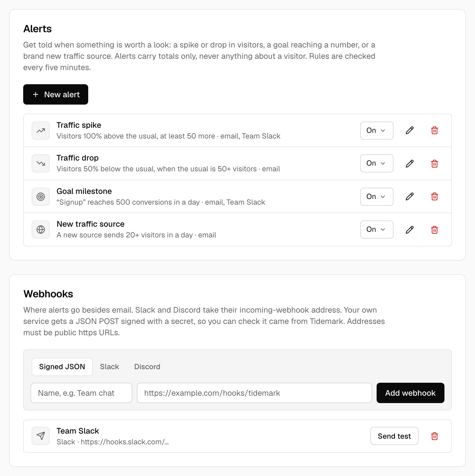This screenshot has height=476, width=475.
Task: Focus the webhook Name input field
Action: click(x=81, y=393)
